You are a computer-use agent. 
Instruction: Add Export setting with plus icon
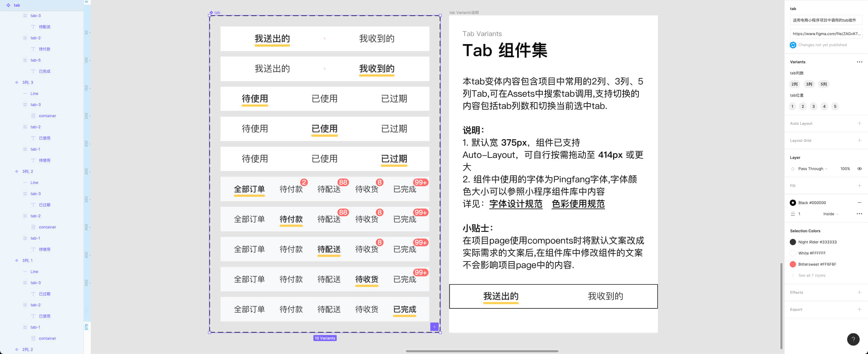pos(859,309)
